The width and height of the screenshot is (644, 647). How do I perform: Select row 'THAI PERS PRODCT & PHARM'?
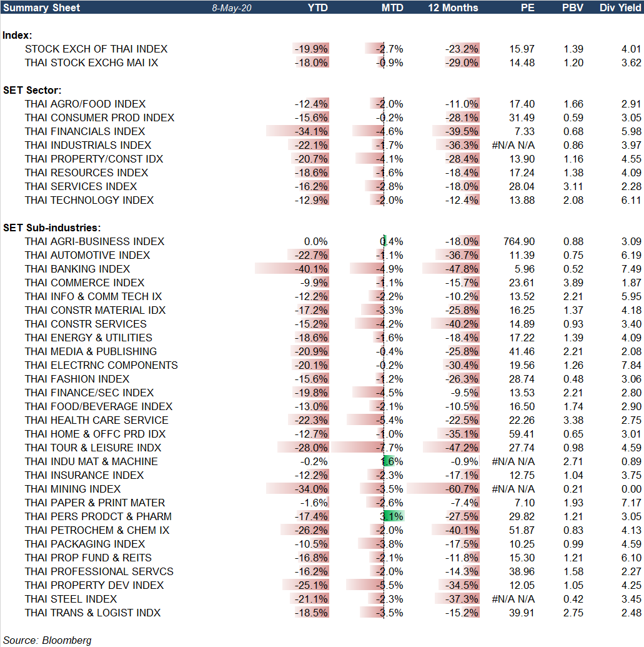click(x=322, y=516)
